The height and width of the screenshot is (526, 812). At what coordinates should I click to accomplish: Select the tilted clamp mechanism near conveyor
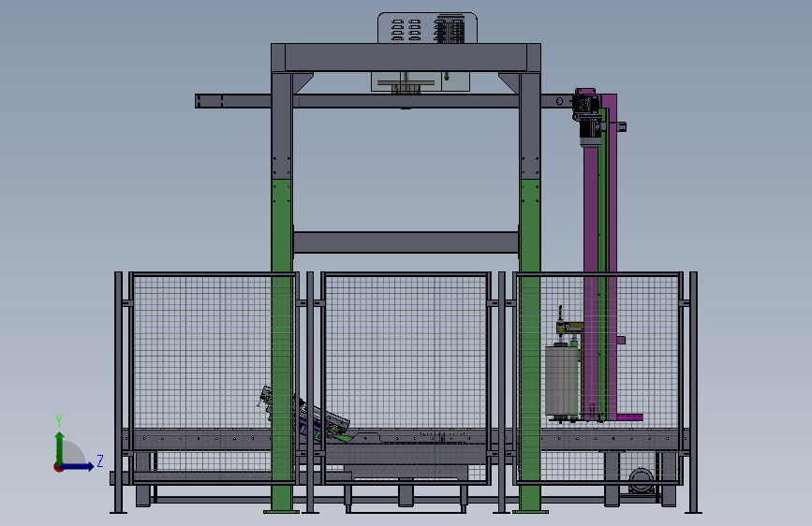[304, 415]
